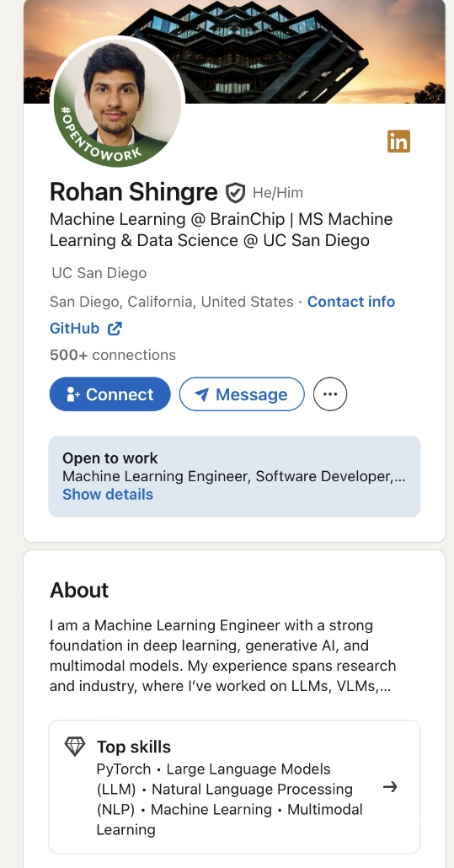Click the arrow in Top skills card

391,786
